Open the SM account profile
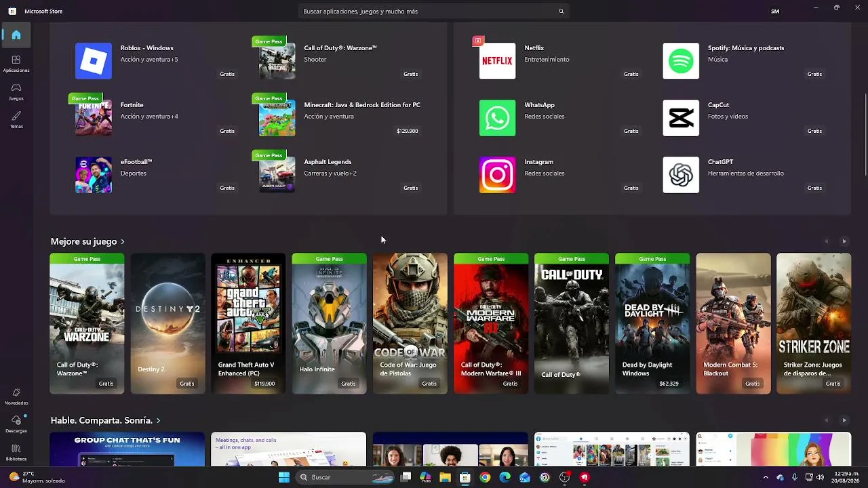868x488 pixels. click(x=775, y=12)
